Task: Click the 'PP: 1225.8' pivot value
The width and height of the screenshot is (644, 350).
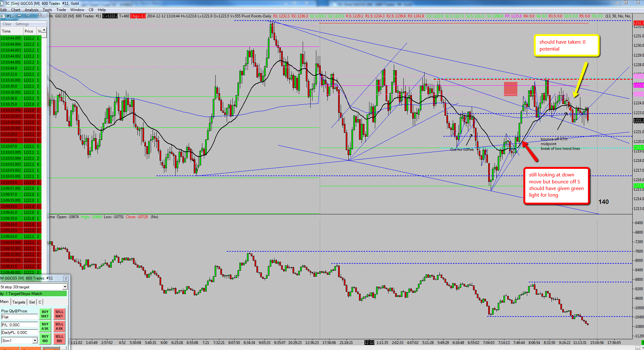Action: [513, 16]
